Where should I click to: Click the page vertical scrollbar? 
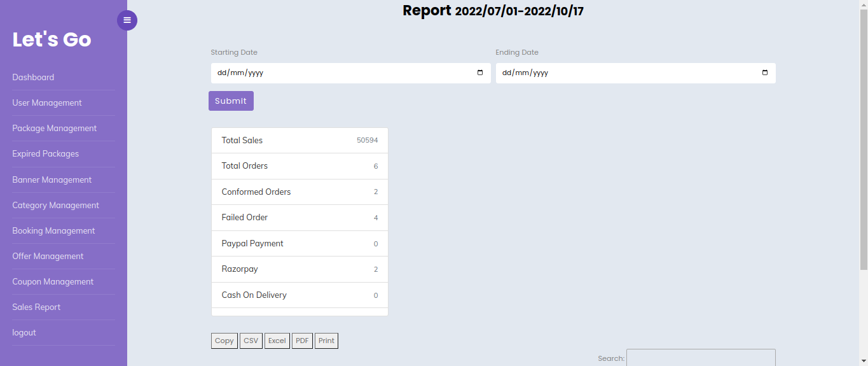click(864, 140)
